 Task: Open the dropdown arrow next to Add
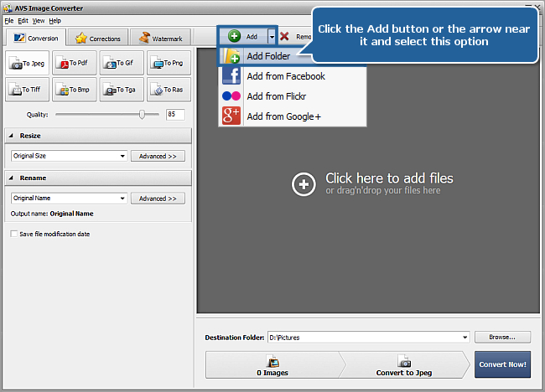[272, 36]
